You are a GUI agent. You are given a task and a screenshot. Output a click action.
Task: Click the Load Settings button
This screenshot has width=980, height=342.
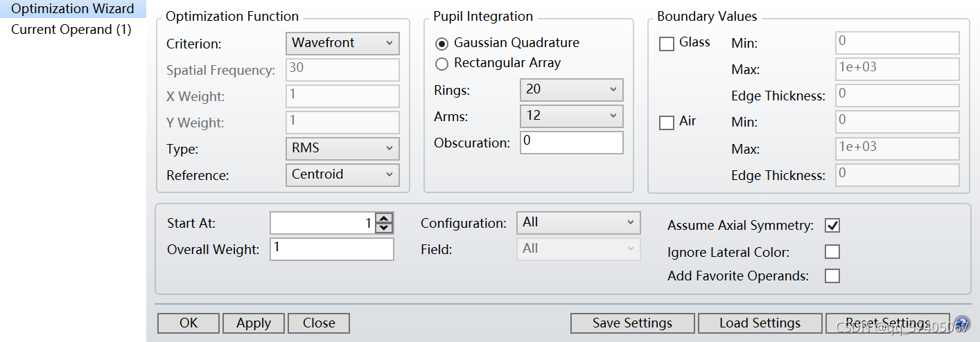[760, 323]
